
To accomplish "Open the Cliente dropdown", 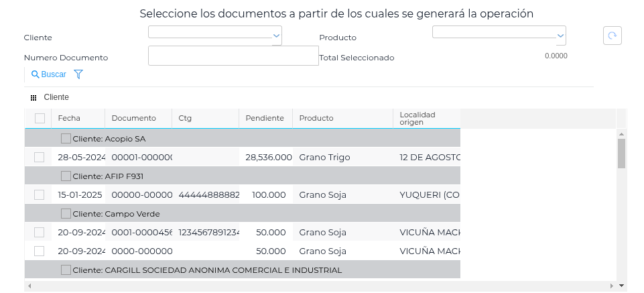I will [x=214, y=35].
